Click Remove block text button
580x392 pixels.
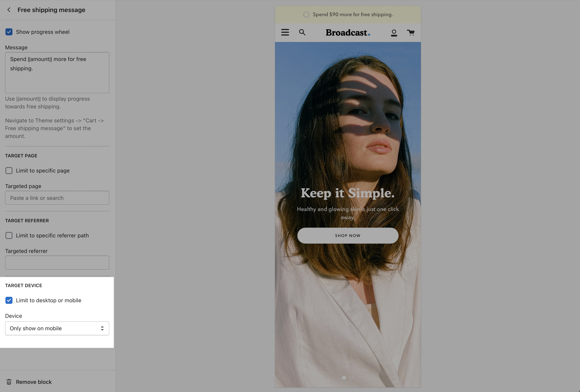pyautogui.click(x=34, y=382)
